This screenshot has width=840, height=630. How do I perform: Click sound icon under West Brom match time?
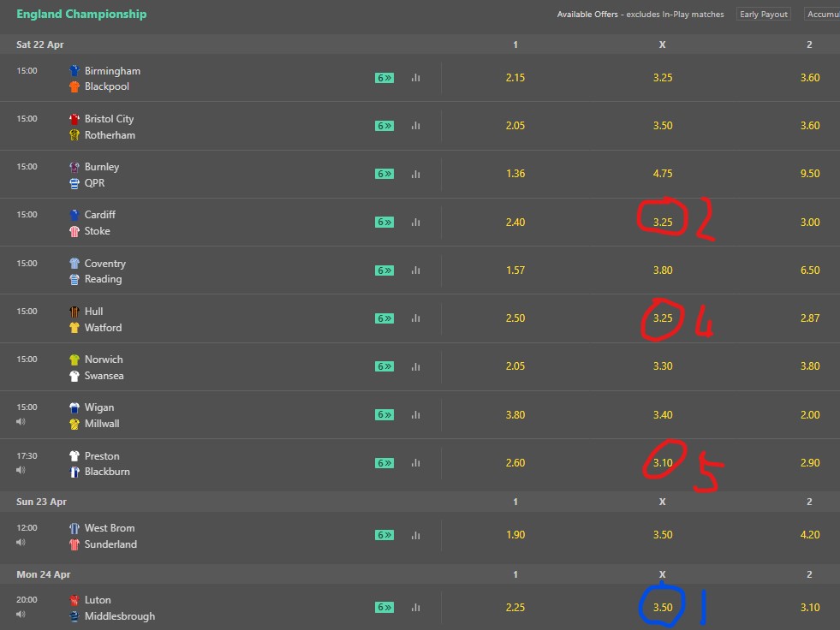21,542
